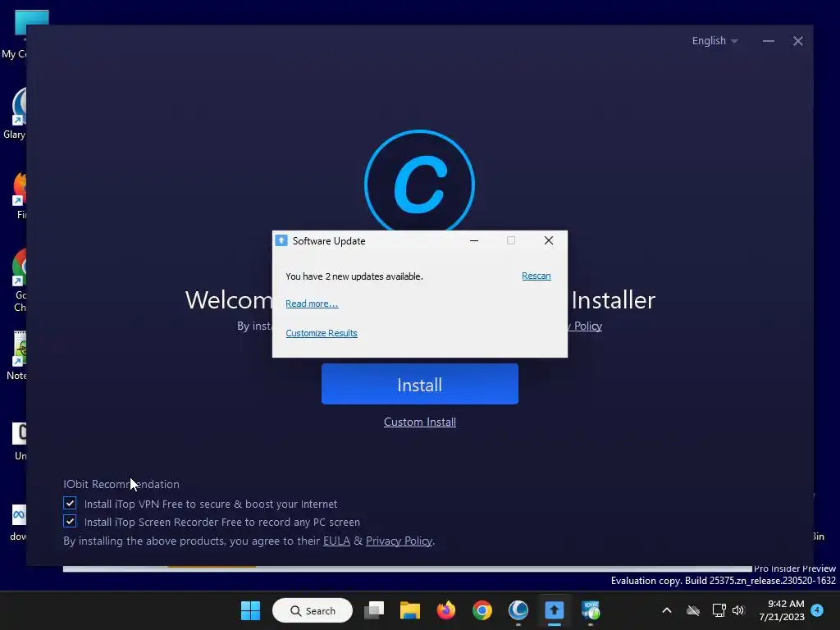This screenshot has height=630, width=840.
Task: Click the taskbar Search box
Action: pos(313,610)
